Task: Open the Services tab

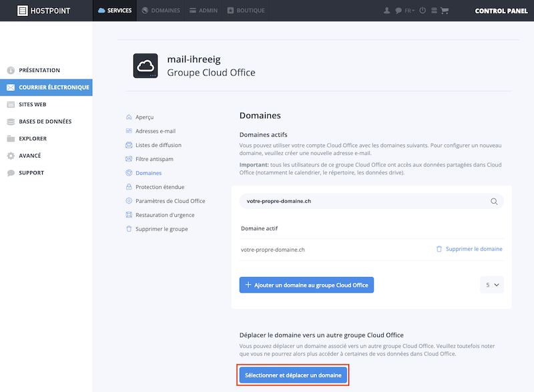Action: point(115,11)
